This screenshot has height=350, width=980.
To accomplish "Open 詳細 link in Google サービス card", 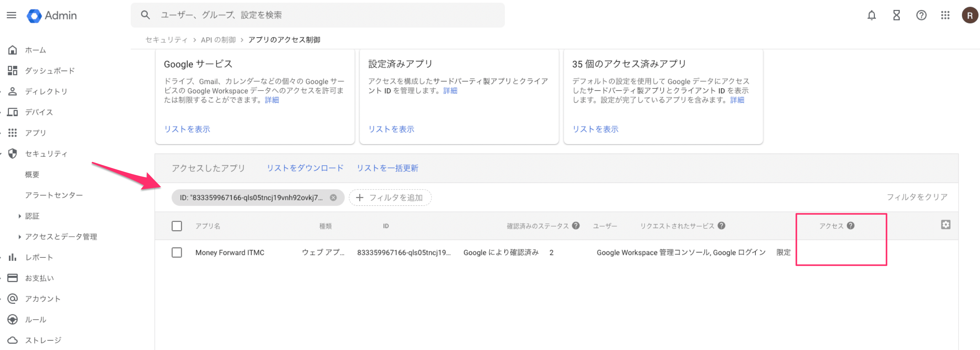I will click(272, 100).
